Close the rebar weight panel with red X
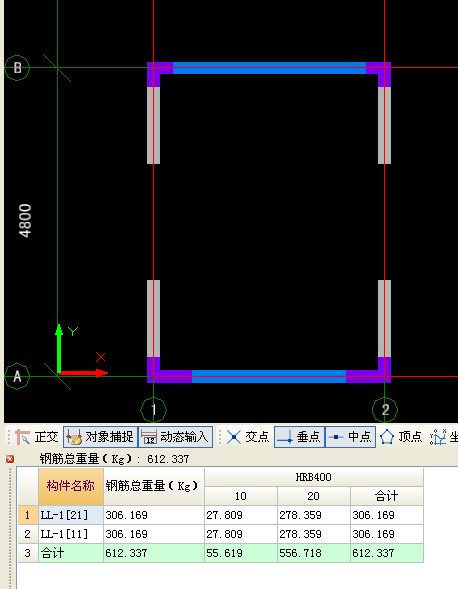 coord(10,459)
